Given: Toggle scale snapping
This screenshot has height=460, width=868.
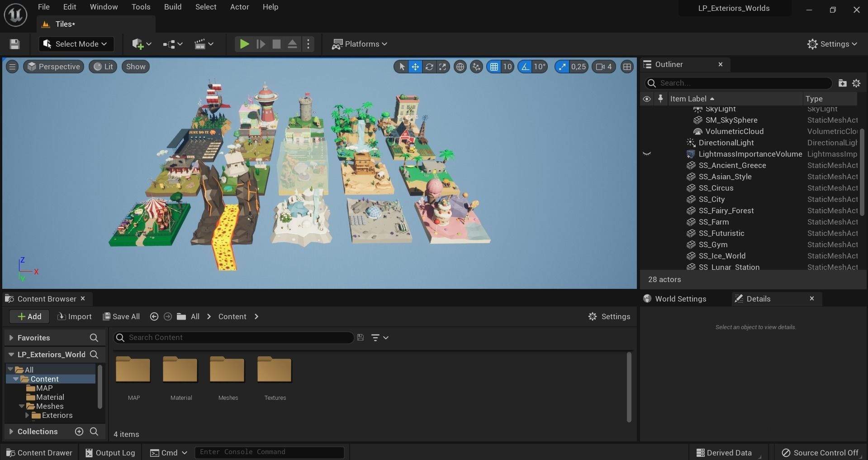Looking at the screenshot, I should (x=562, y=67).
